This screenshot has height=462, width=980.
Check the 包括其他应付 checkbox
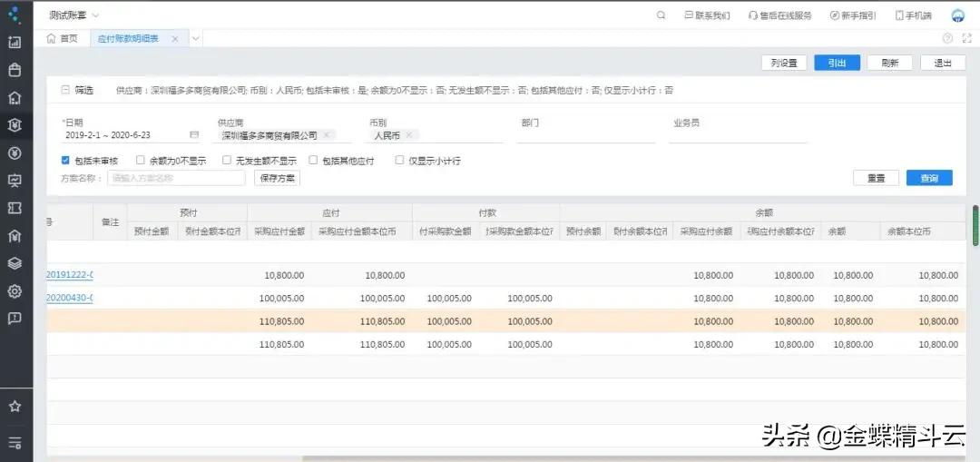(x=313, y=160)
